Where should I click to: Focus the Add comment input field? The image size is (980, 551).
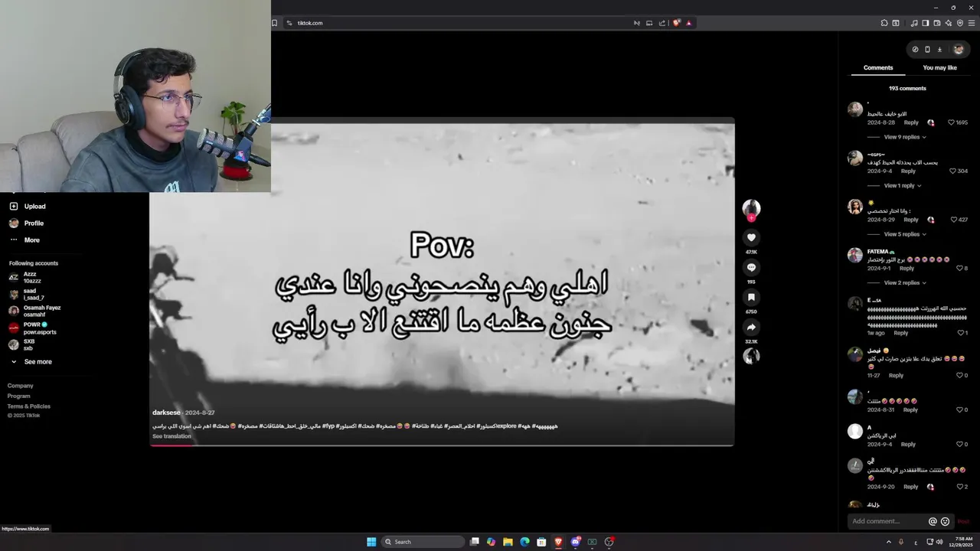click(888, 521)
